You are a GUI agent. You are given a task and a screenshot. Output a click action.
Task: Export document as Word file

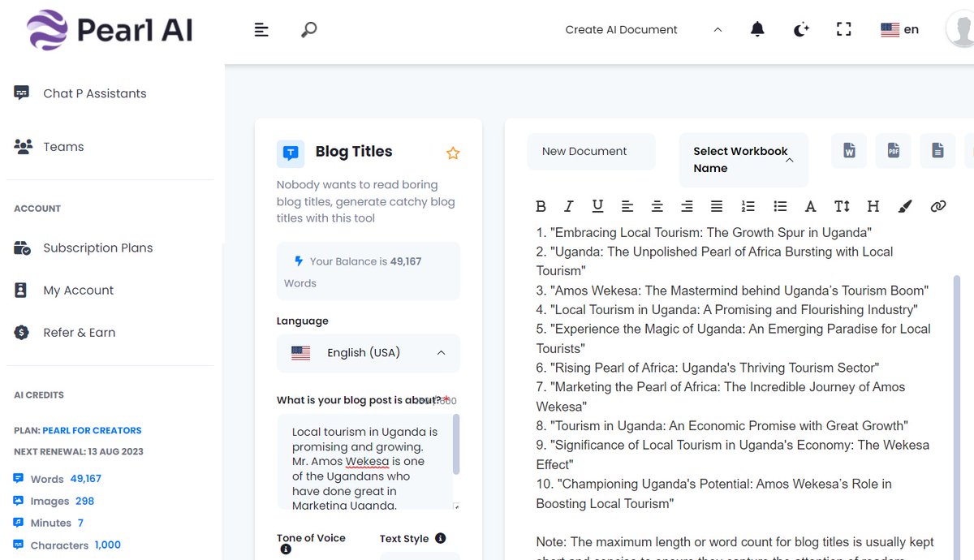(849, 151)
